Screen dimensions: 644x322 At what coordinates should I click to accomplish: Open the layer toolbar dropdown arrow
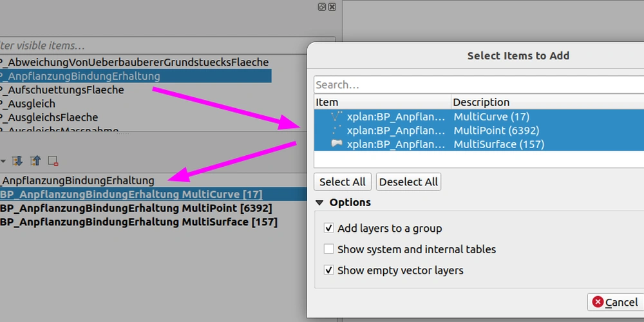pyautogui.click(x=3, y=162)
